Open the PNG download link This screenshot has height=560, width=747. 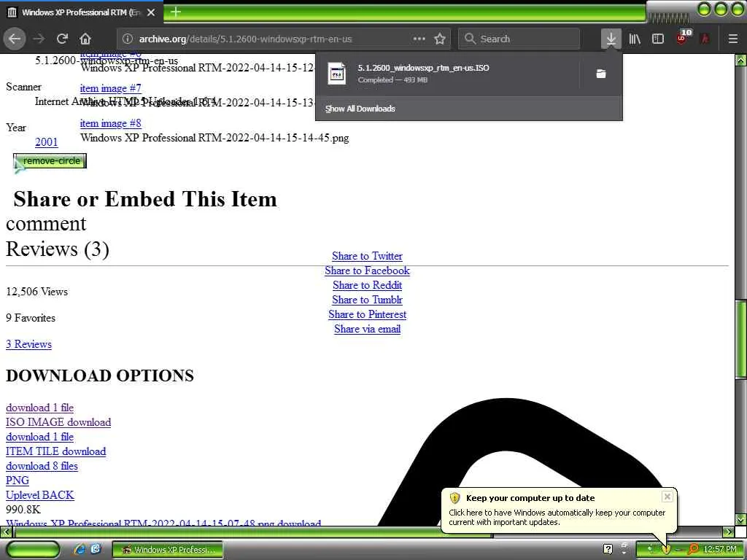pos(18,481)
